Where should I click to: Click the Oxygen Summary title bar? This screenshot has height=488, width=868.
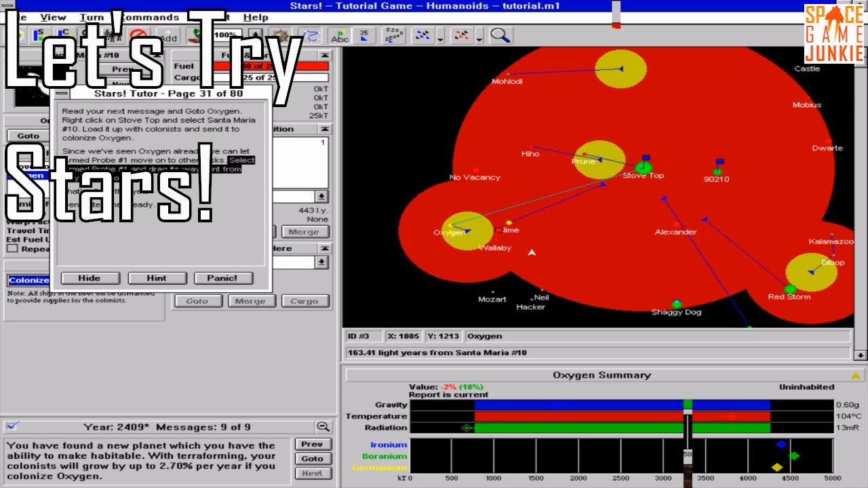tap(601, 375)
